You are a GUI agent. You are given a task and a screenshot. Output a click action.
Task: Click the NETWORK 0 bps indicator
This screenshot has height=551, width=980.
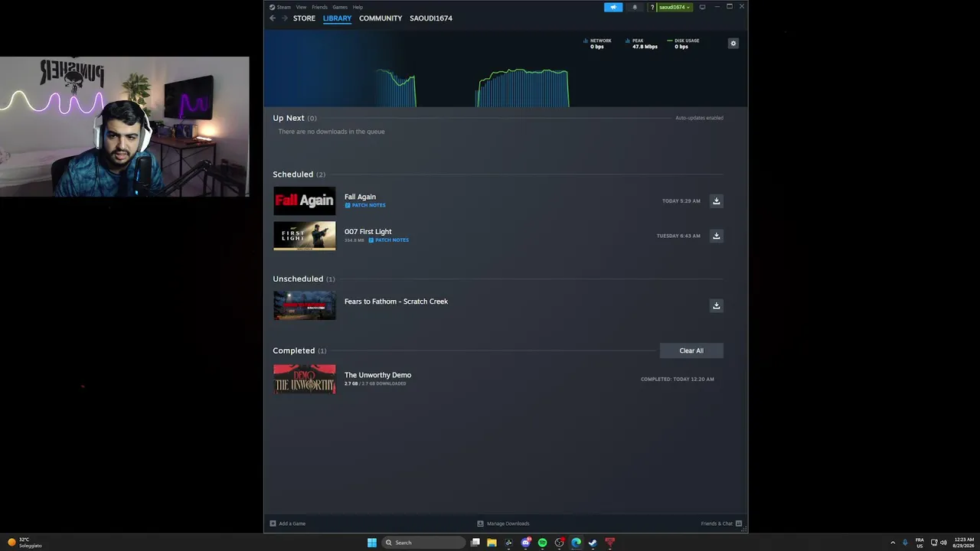[597, 44]
